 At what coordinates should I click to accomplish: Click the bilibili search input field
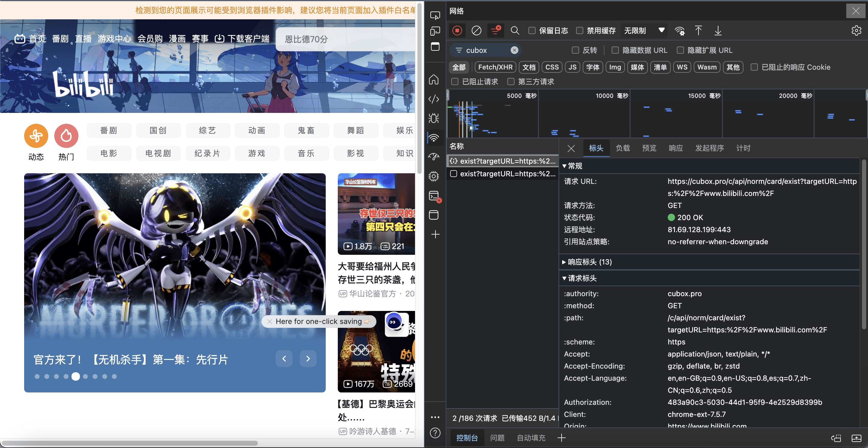[x=345, y=39]
